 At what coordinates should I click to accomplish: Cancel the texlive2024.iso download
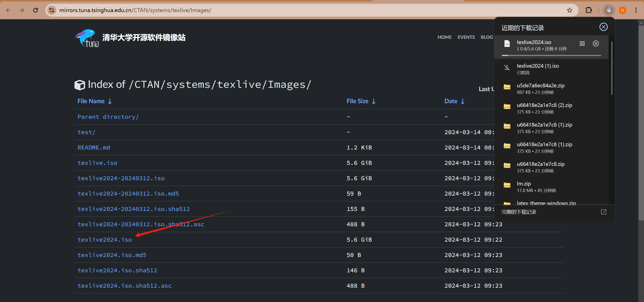[x=596, y=44]
